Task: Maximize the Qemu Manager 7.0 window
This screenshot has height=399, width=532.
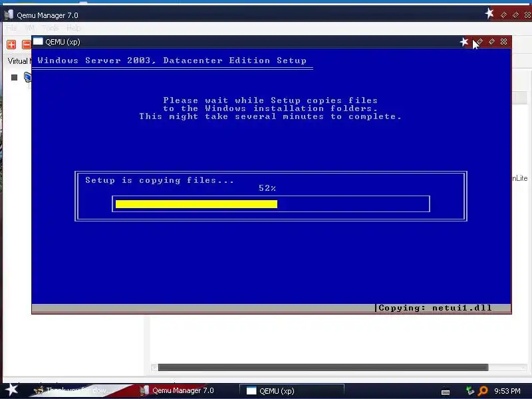Action: point(515,15)
